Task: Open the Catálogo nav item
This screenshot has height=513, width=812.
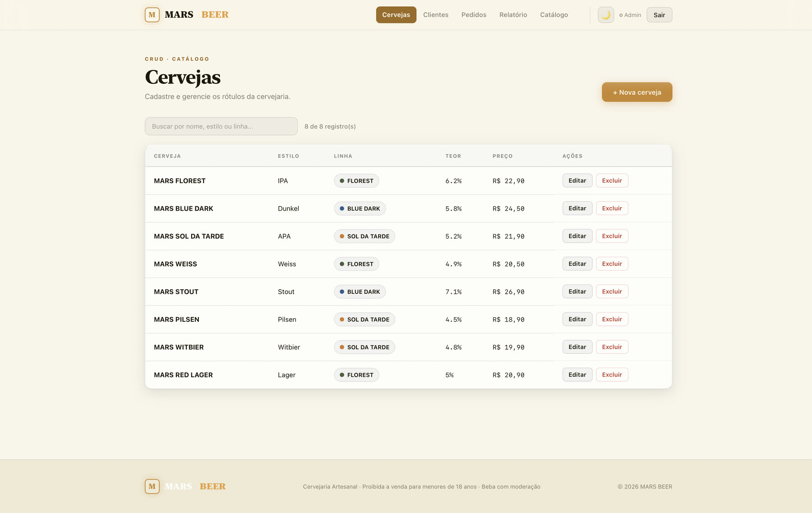Action: [x=554, y=15]
